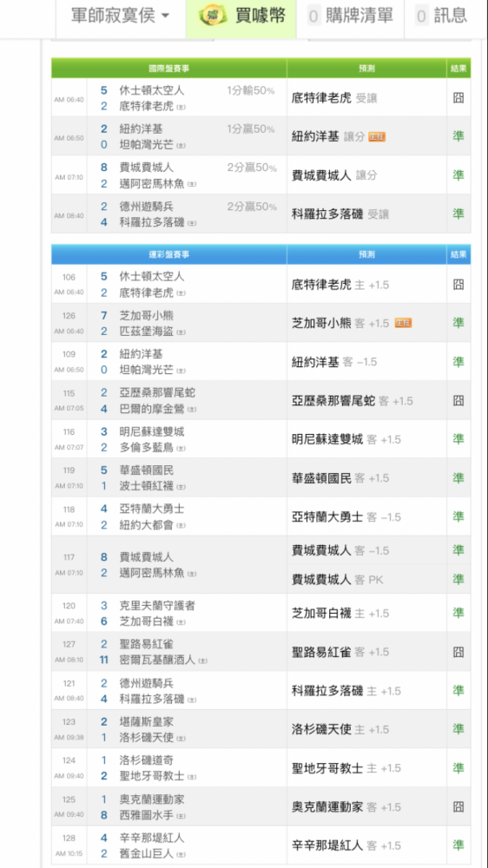Open the 買噱幣 tab

click(241, 16)
